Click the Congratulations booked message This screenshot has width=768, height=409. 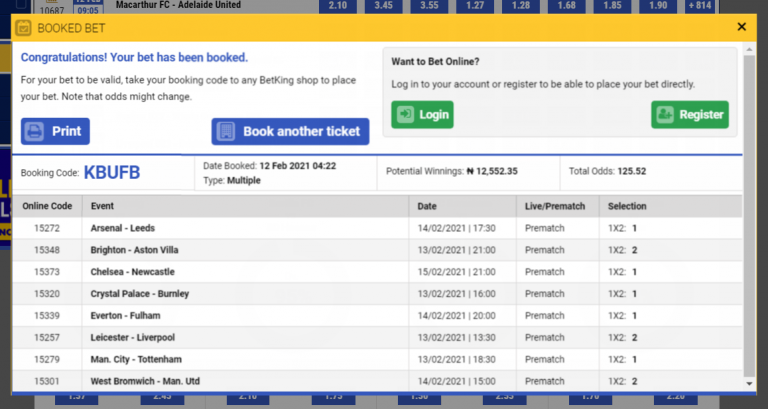(134, 57)
